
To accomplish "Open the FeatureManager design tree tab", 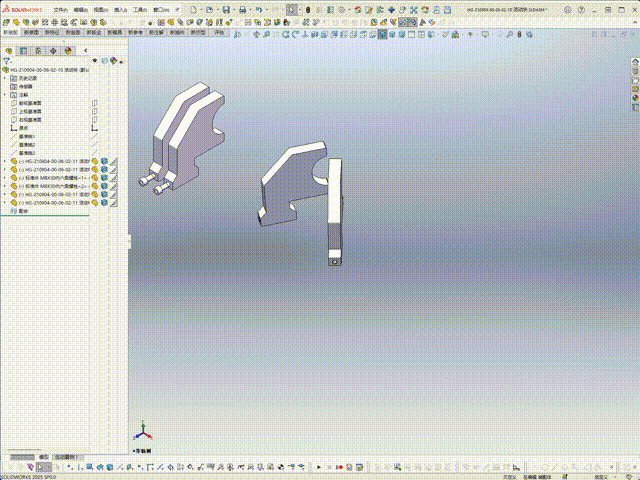I will coord(9,51).
